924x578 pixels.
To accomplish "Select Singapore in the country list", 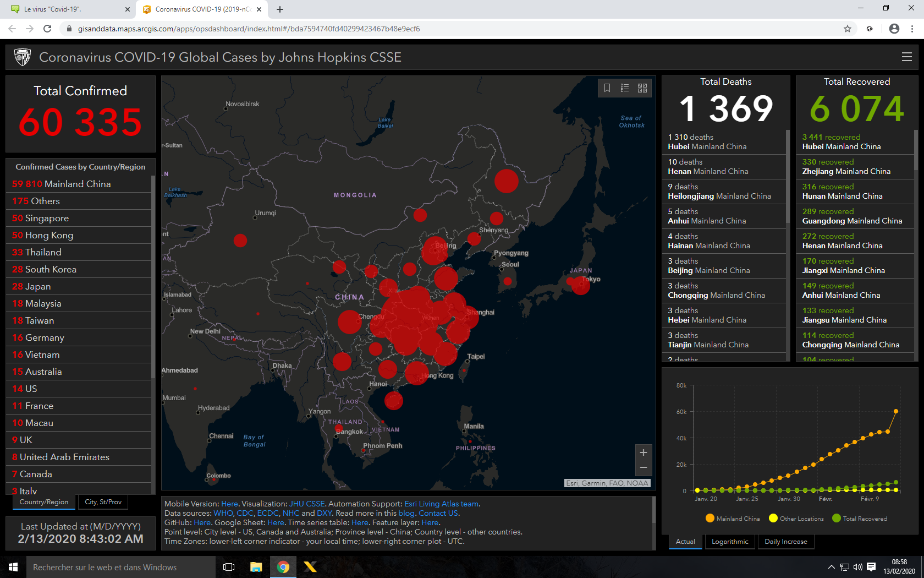I will 78,218.
